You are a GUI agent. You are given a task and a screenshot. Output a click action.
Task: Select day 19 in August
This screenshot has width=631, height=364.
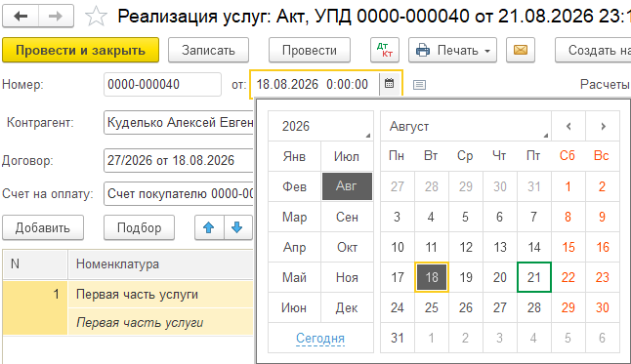pos(466,277)
